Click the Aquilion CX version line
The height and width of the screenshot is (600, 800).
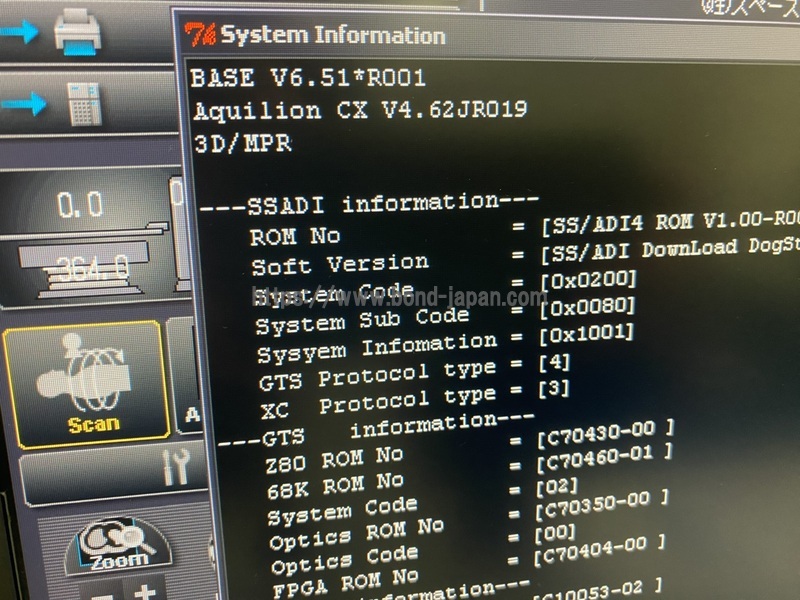coord(360,110)
